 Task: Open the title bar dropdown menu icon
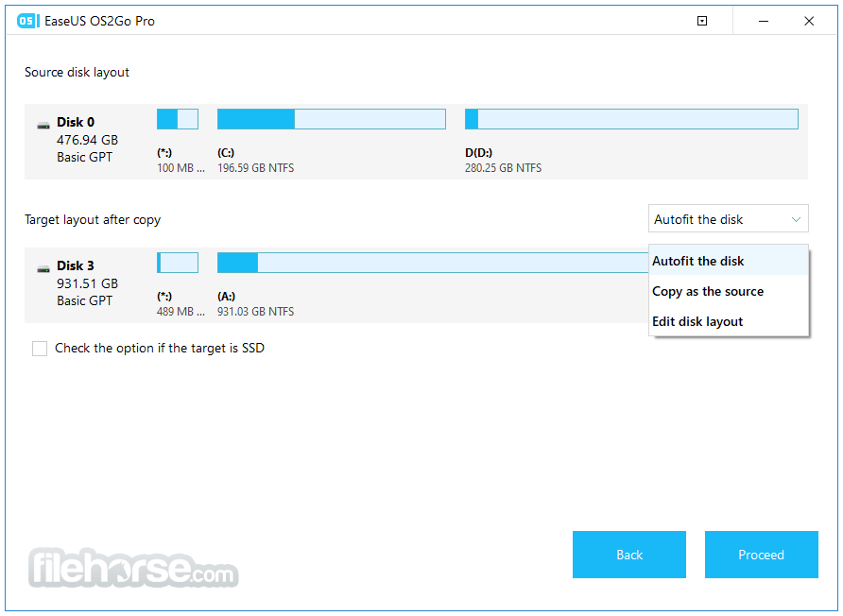point(701,21)
